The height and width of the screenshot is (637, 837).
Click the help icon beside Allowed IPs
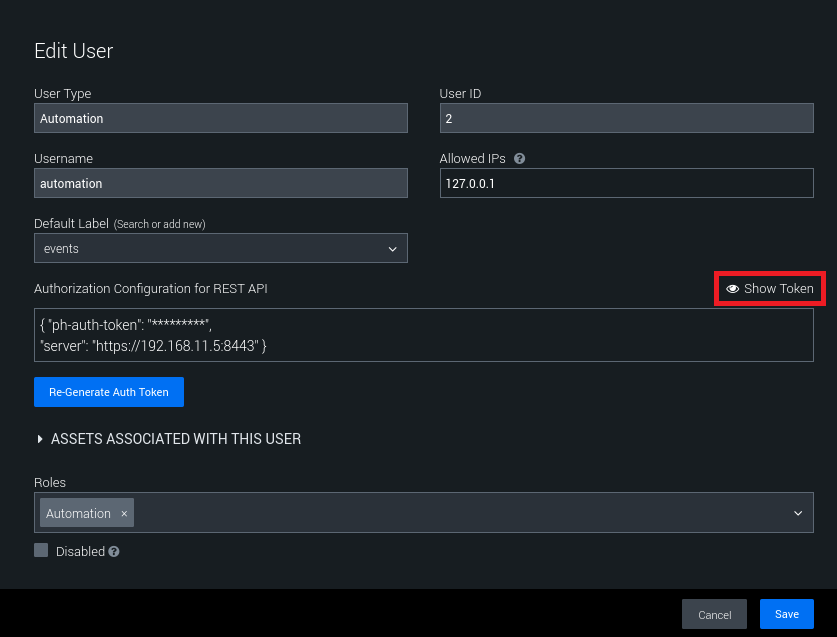520,159
